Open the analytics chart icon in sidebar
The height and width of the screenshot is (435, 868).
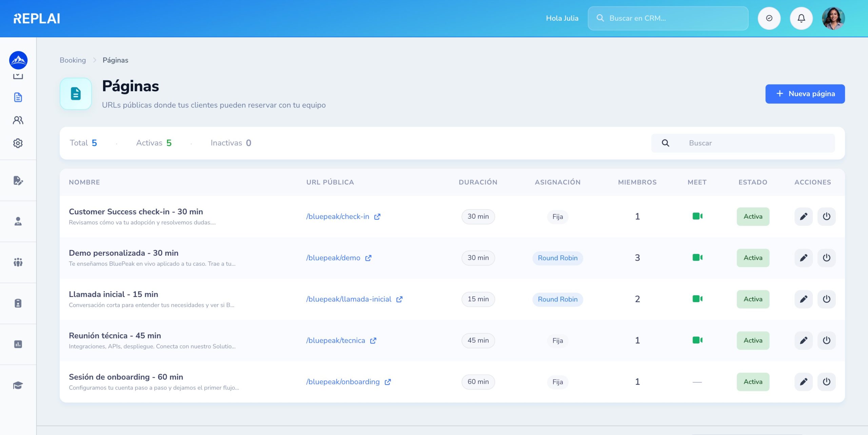18,344
